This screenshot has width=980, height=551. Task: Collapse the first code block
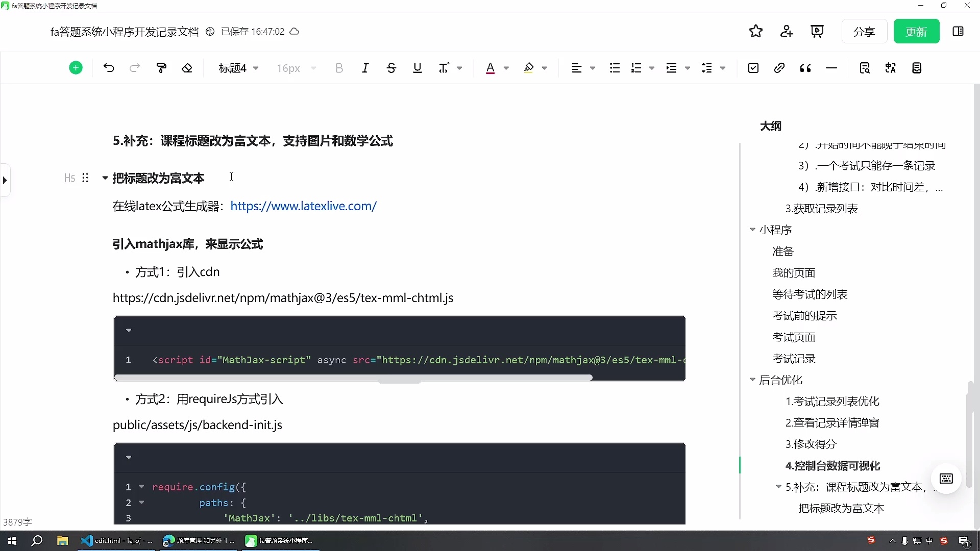(129, 331)
